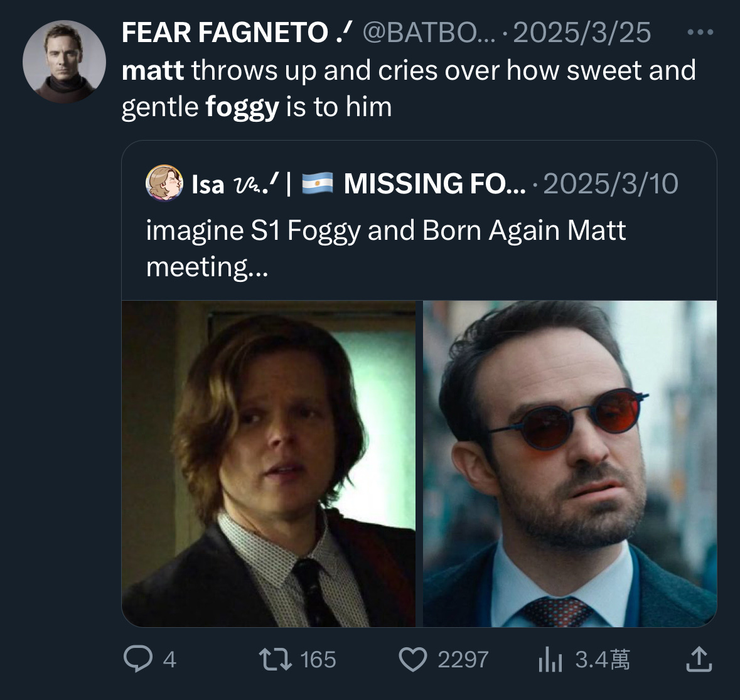The image size is (740, 700).
Task: Repost using the retweet arrows icon
Action: coord(275,659)
